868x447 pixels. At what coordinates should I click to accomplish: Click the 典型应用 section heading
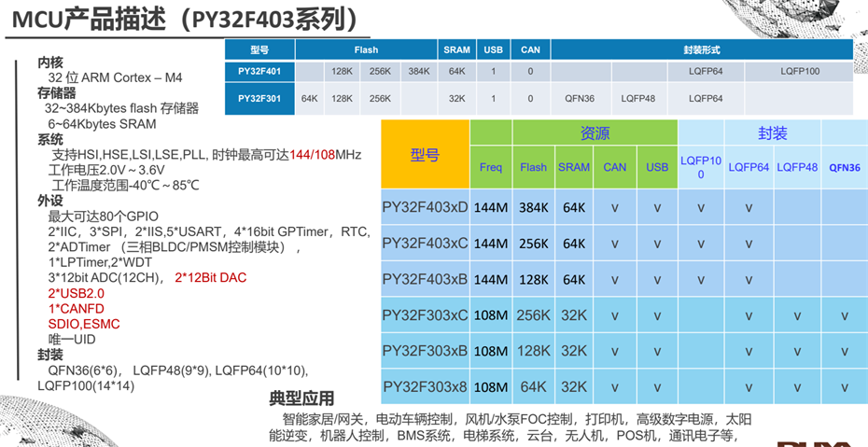[301, 399]
